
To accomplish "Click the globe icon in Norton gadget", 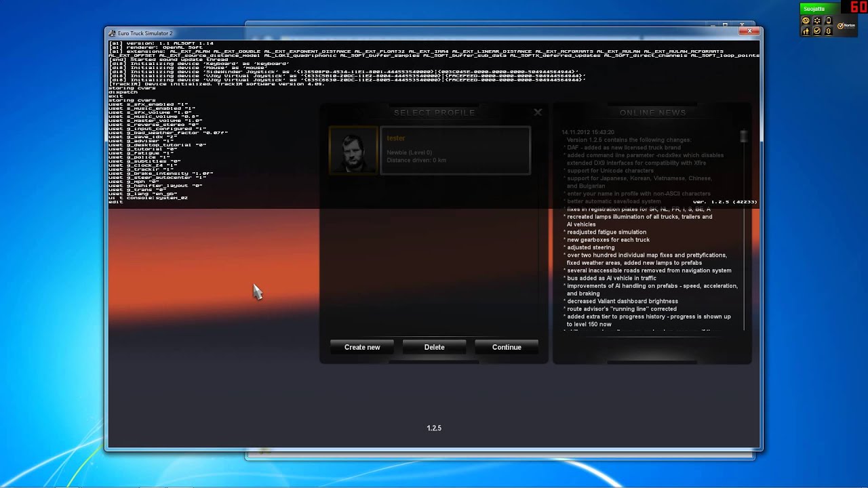I will coord(806,20).
